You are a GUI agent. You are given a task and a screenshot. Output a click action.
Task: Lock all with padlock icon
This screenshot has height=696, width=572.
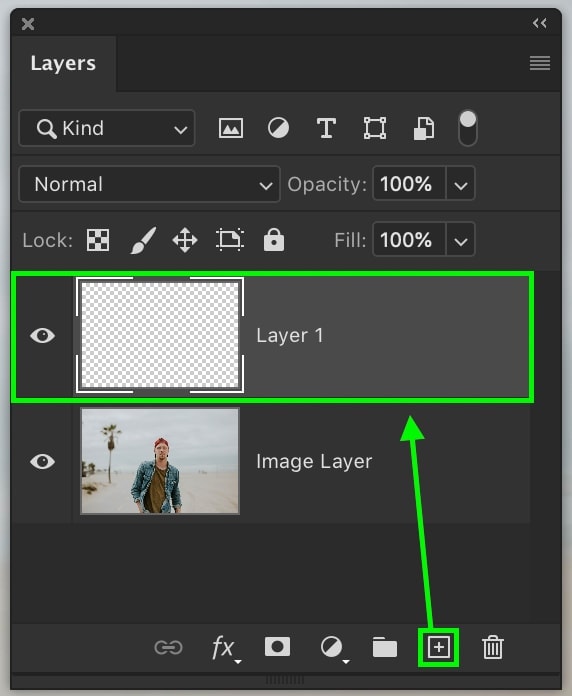point(274,240)
